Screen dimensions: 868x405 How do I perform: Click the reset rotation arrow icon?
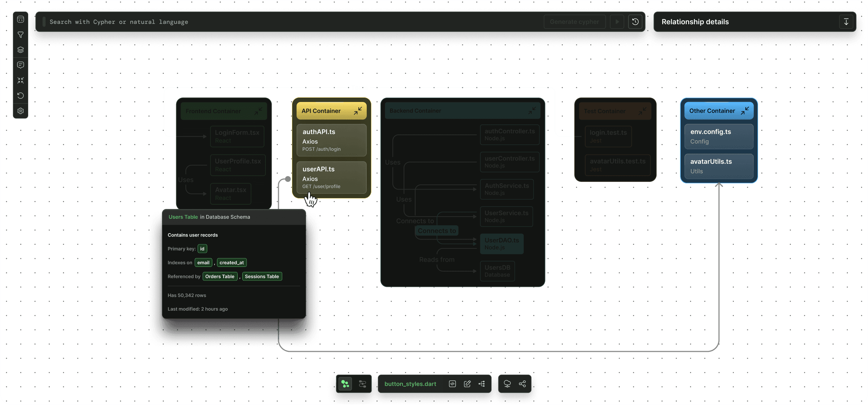(21, 95)
